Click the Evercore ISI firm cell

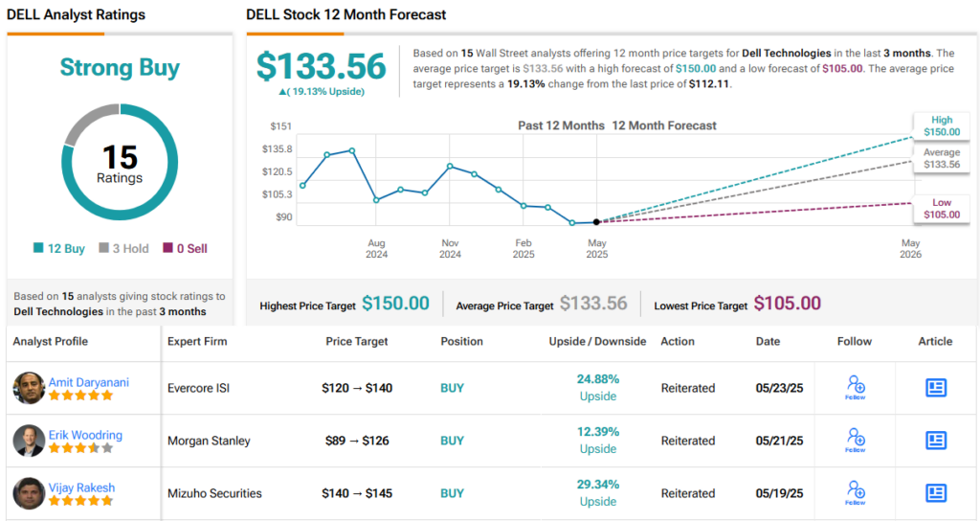click(x=199, y=388)
